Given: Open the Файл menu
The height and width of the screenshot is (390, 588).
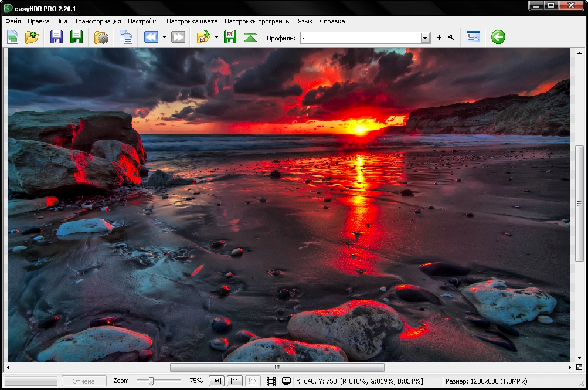Looking at the screenshot, I should click(13, 21).
